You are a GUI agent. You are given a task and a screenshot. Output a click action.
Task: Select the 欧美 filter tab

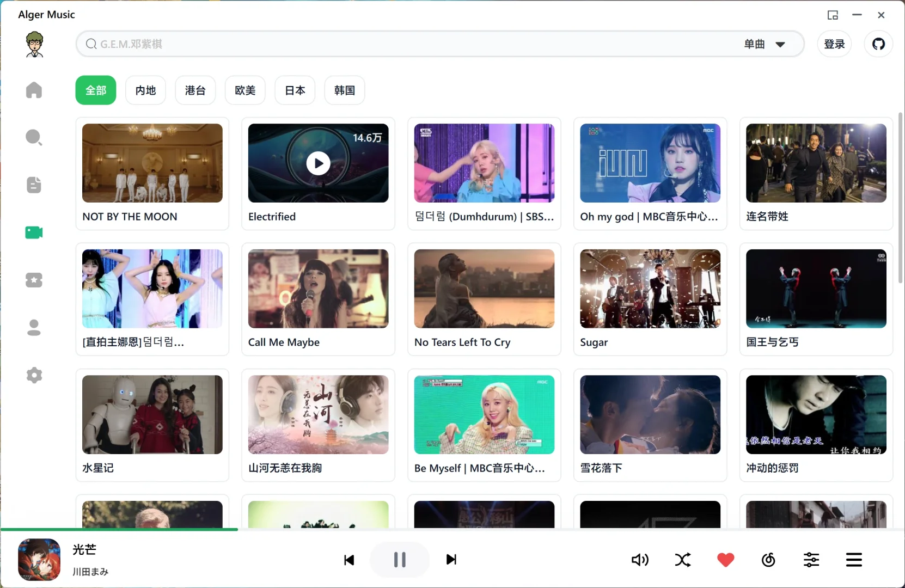coord(244,90)
